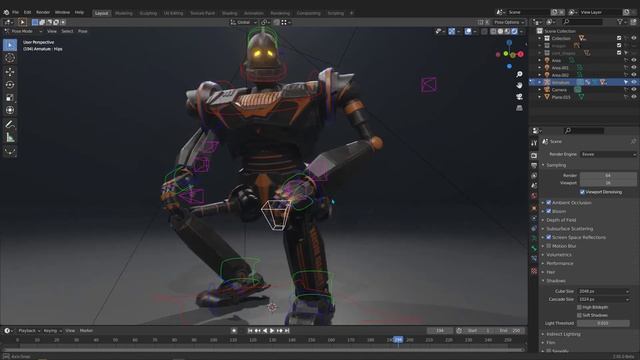Jump to the timeline start

[250, 331]
